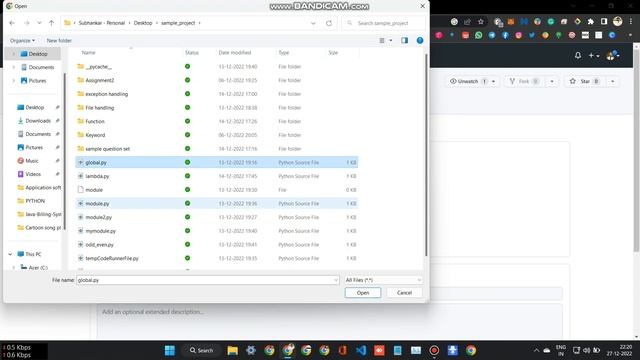
Task: Open Unwatch dropdown on GitHub page
Action: pyautogui.click(x=493, y=81)
